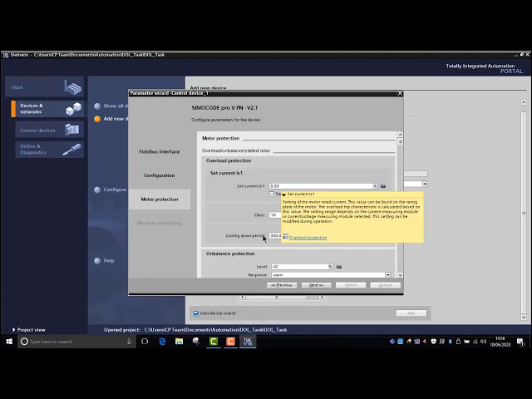Viewport: 532px width, 399px height.
Task: Open Task View on taskbar
Action: point(145,342)
